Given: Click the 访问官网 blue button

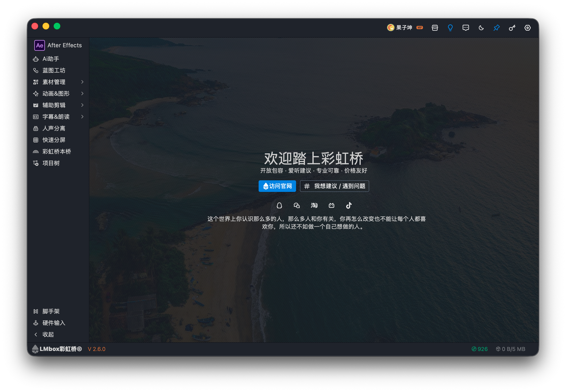Looking at the screenshot, I should [277, 186].
